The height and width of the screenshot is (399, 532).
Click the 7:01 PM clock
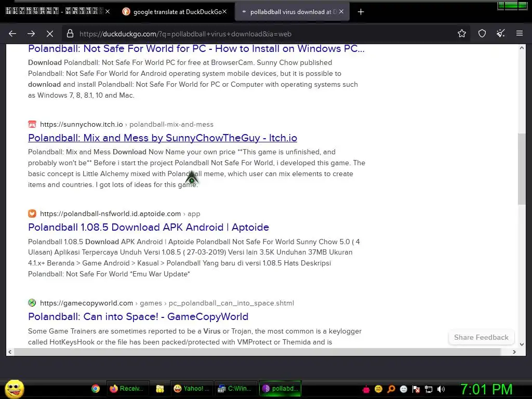(x=486, y=389)
